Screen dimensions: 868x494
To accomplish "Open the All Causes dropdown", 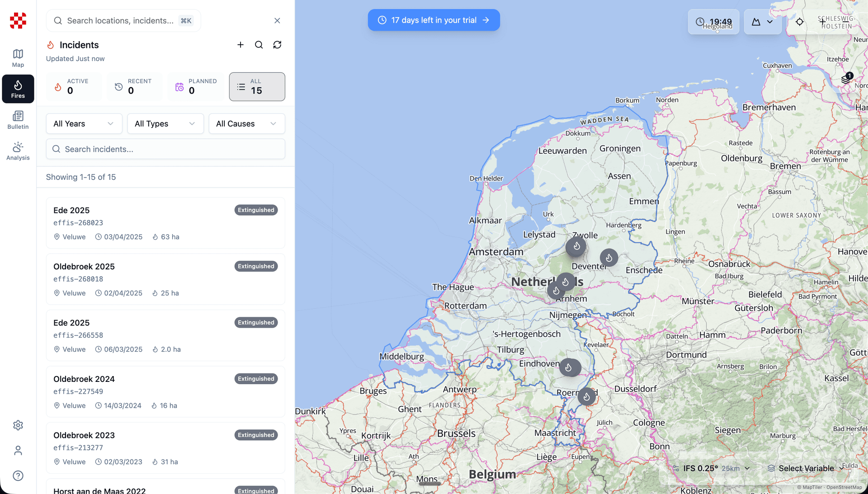I will [246, 124].
